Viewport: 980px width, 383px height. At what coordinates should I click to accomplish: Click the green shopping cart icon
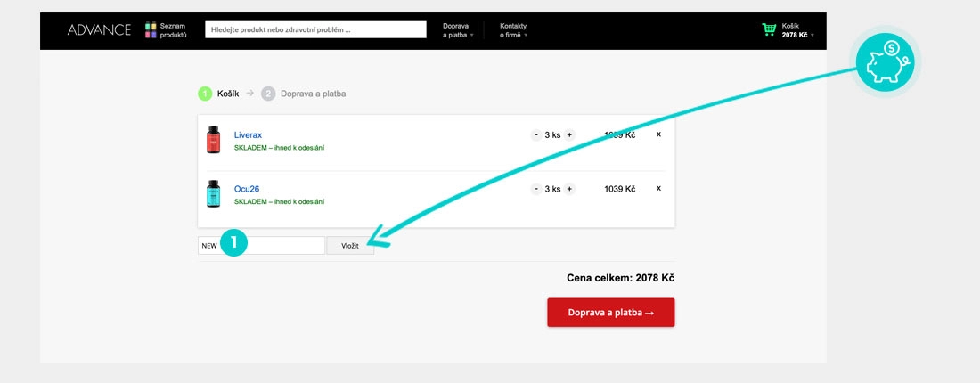point(769,30)
